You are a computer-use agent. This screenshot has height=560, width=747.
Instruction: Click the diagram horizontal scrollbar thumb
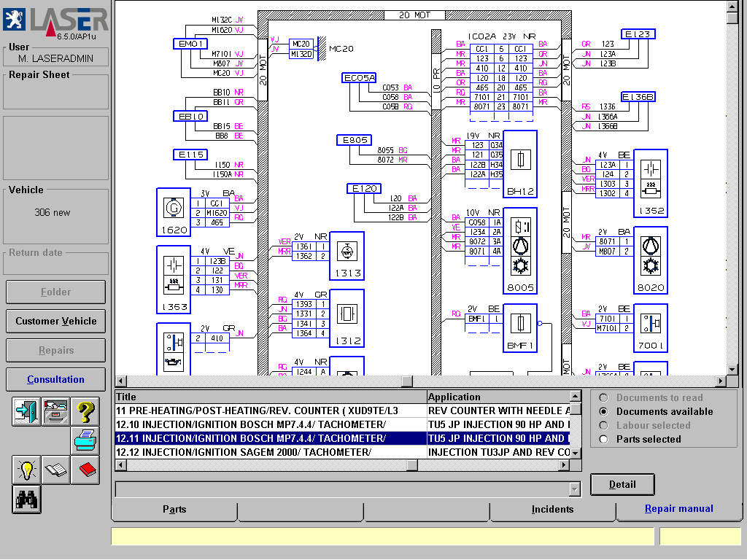[407, 381]
